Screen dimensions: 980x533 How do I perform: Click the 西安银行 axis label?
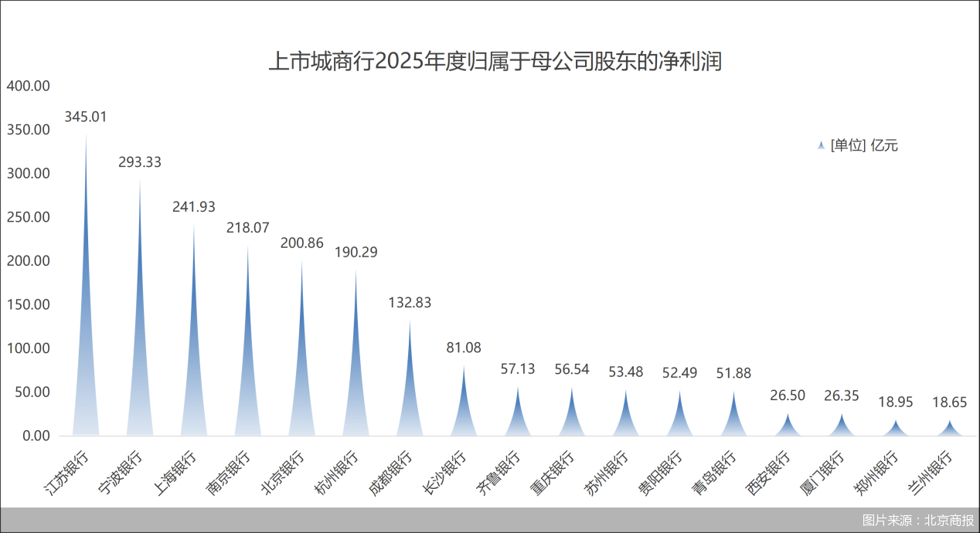[x=769, y=473]
